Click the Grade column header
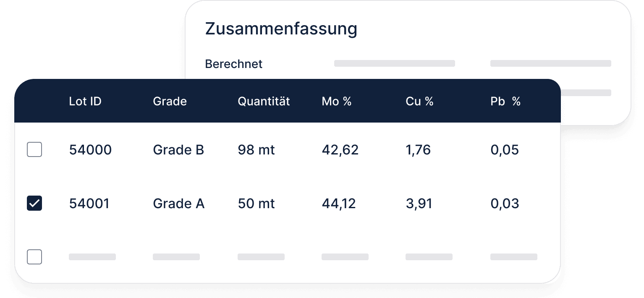 coord(170,101)
